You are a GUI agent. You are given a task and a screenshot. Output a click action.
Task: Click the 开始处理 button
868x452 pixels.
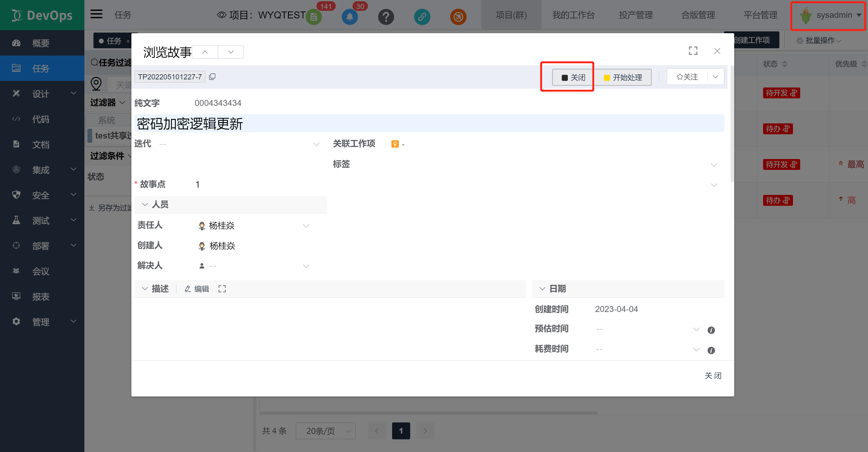(x=623, y=78)
